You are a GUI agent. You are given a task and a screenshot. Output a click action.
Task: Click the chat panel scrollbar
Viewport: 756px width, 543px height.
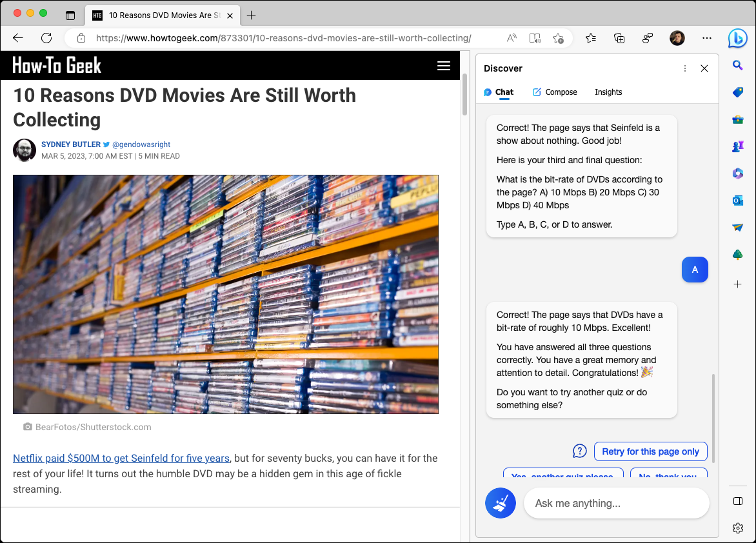click(x=713, y=418)
